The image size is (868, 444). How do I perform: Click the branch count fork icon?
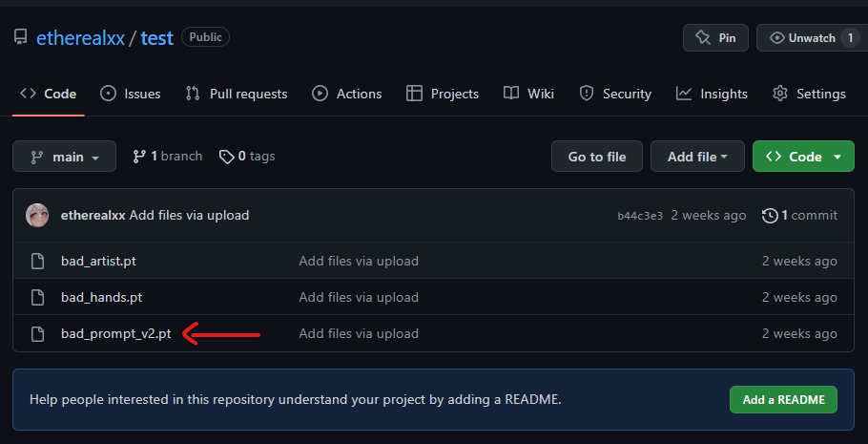pos(139,157)
